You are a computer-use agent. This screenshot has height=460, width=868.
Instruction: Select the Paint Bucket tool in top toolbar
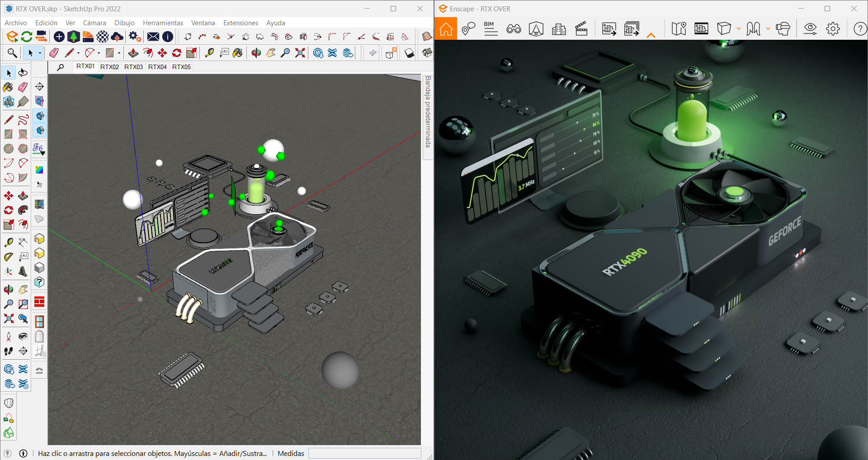(237, 53)
